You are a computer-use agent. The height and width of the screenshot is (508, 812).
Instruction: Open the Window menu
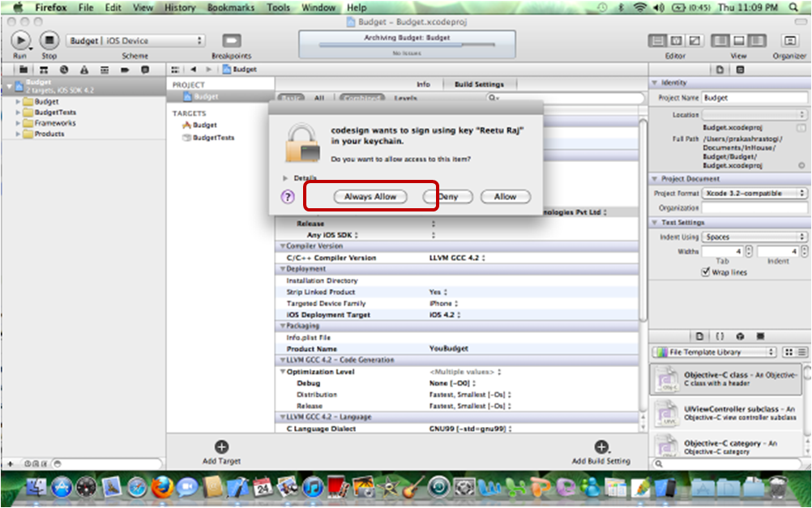click(318, 7)
